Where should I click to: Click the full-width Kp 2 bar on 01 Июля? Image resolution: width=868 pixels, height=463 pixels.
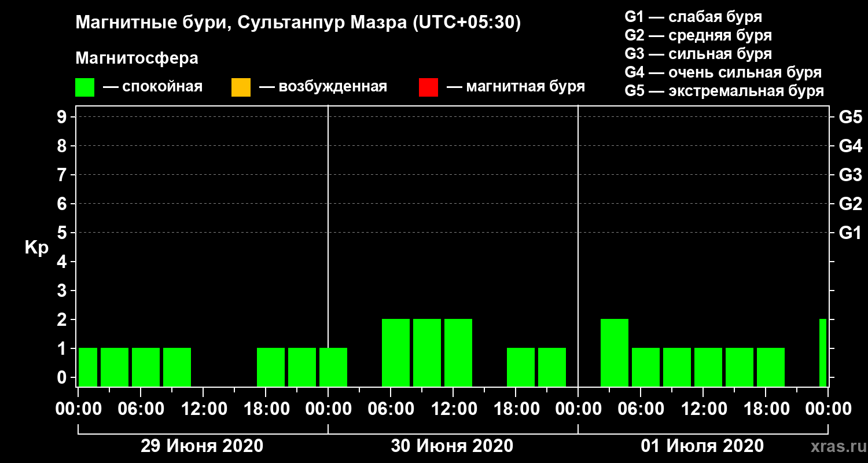pos(615,352)
